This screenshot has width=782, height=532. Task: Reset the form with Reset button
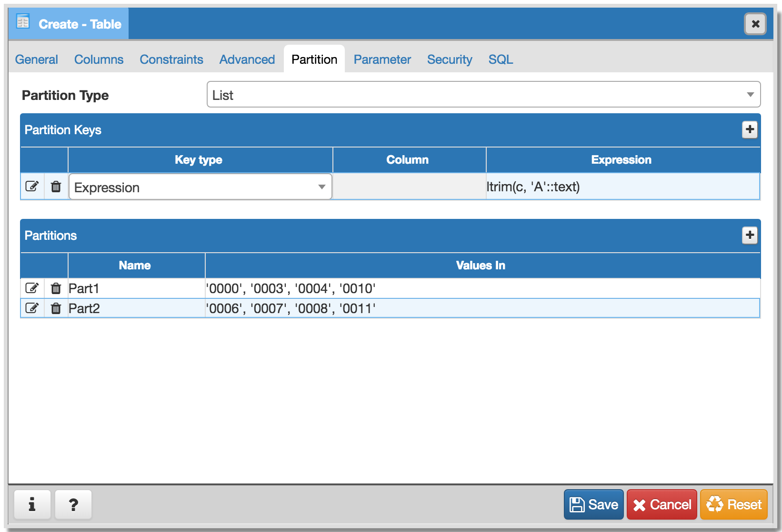(733, 504)
